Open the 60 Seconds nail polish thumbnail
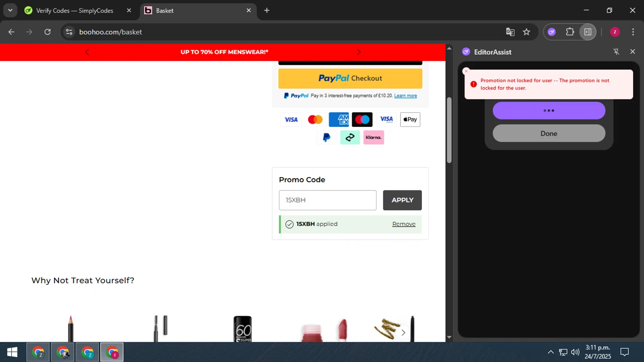This screenshot has height=362, width=644. (243, 329)
